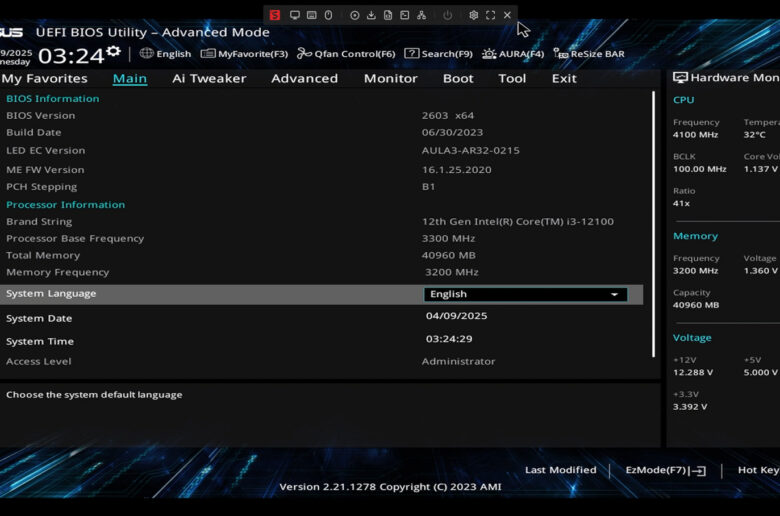Click BIOS Version value 2603 x64
780x516 pixels.
click(x=448, y=115)
